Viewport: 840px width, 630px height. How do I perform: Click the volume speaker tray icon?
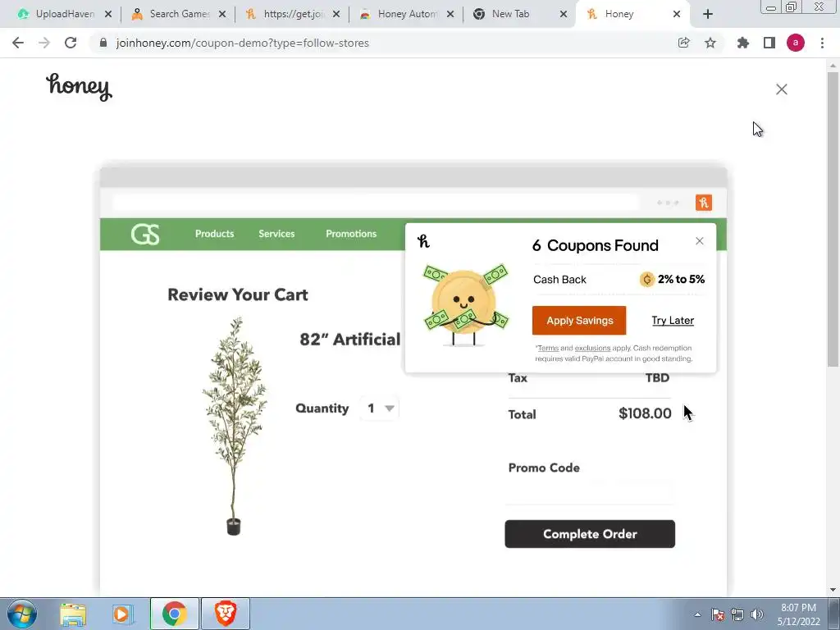click(756, 614)
